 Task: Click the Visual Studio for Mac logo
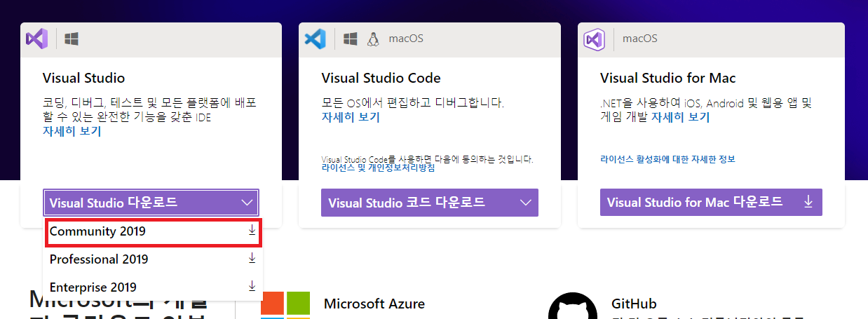594,39
